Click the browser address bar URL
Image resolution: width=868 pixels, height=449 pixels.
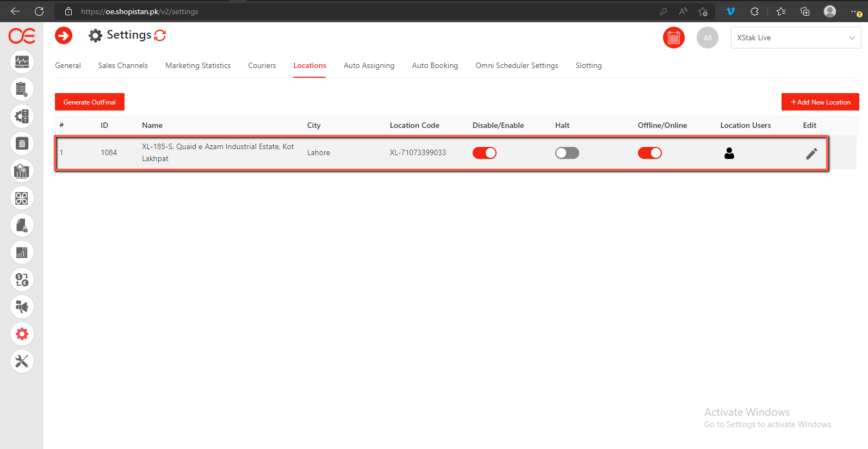point(139,11)
